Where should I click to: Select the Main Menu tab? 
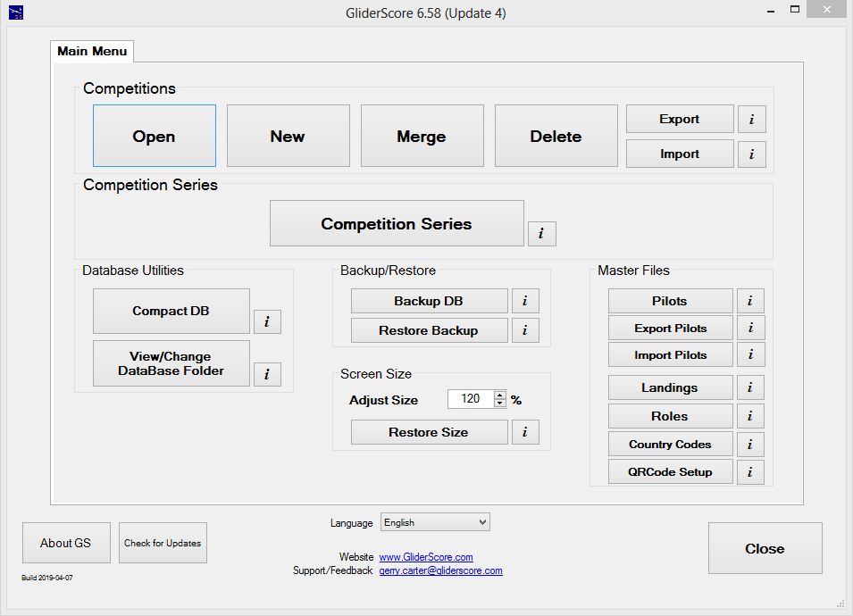[x=92, y=51]
